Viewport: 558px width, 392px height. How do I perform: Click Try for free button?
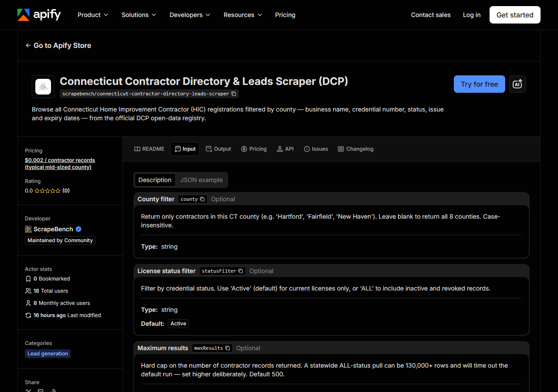[x=480, y=84]
